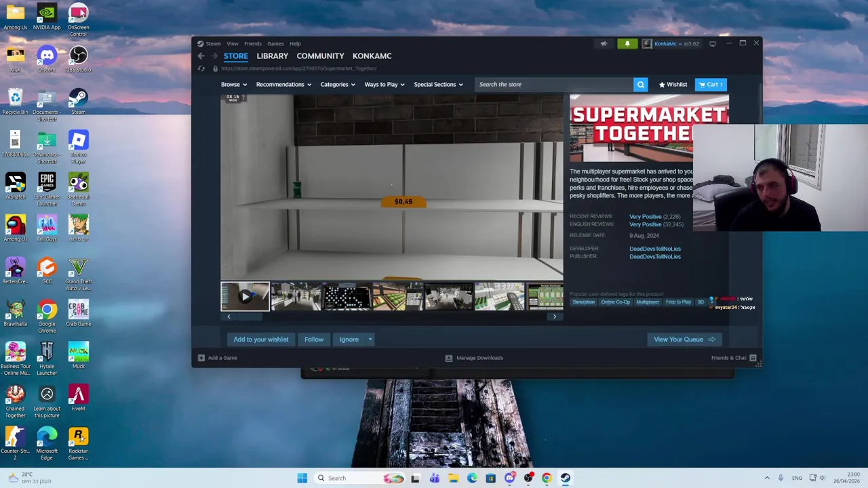868x488 pixels.
Task: Open the Wishlist button
Action: coord(673,85)
